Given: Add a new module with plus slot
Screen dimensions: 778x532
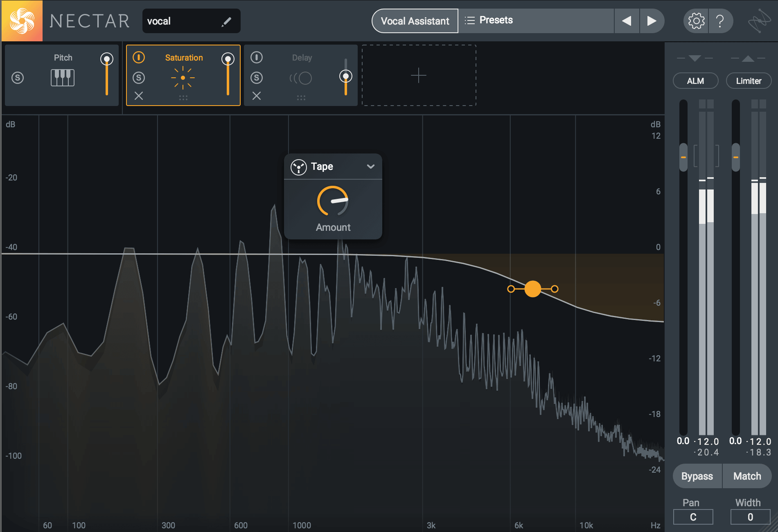Looking at the screenshot, I should coord(419,75).
